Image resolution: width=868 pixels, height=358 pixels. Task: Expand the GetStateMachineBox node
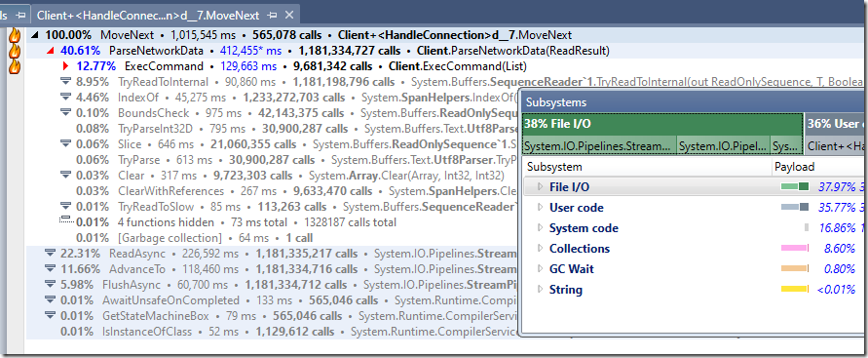point(51,316)
